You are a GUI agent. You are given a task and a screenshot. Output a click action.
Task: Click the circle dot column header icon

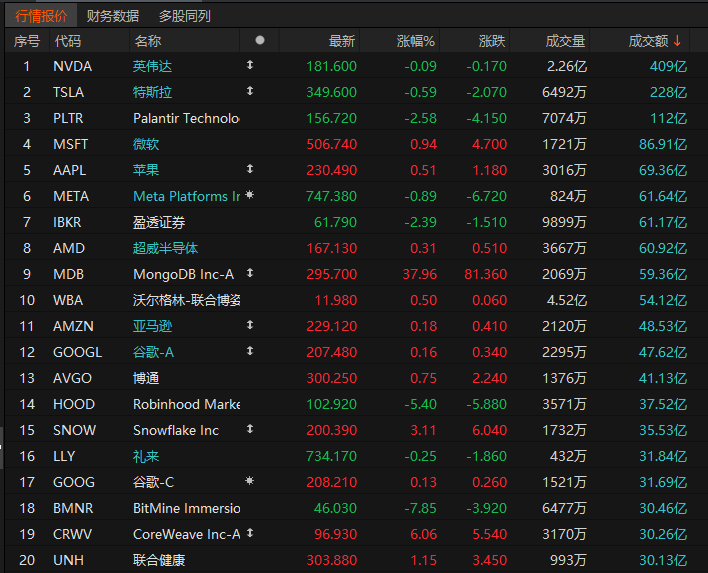[260, 40]
